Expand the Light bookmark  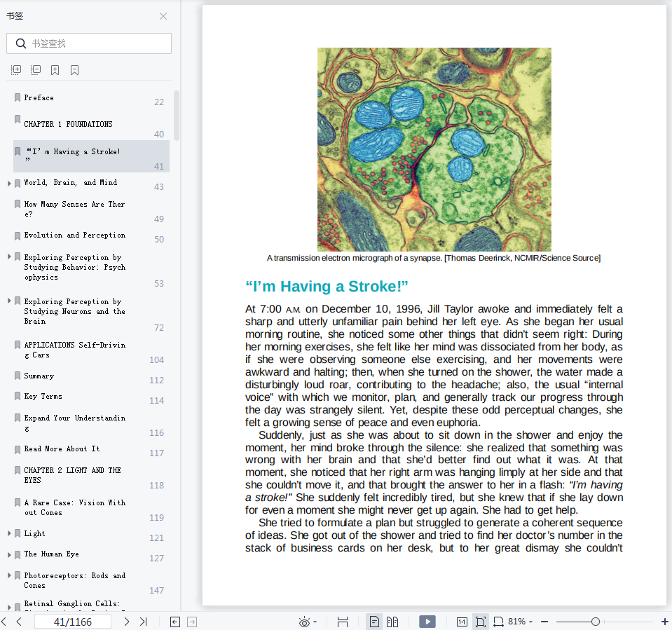click(9, 533)
